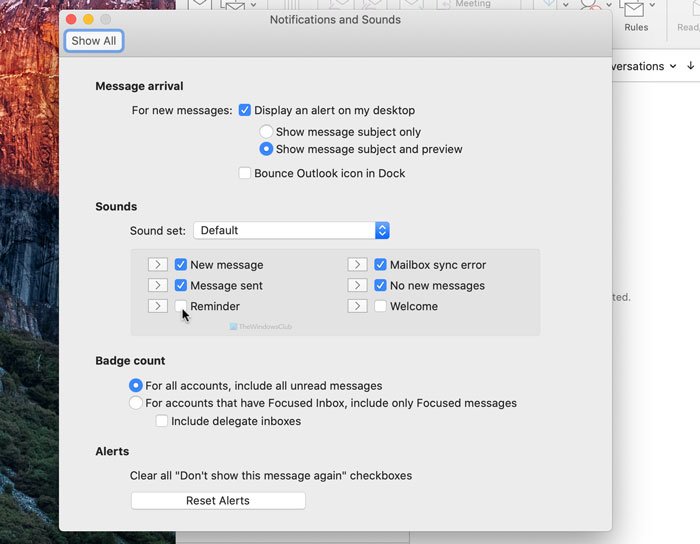
Task: Preview the Message sent sound
Action: (x=158, y=285)
